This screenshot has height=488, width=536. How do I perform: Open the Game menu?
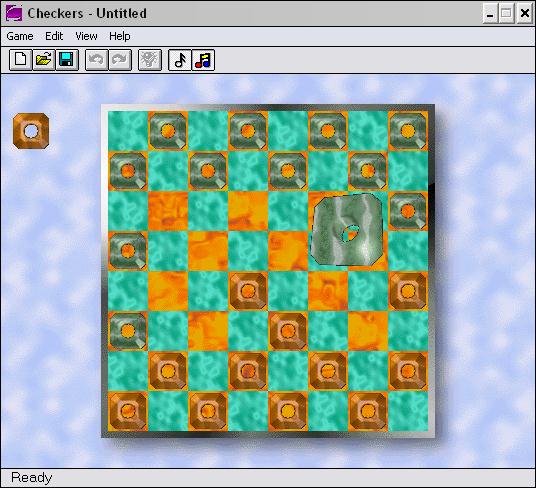click(x=20, y=36)
